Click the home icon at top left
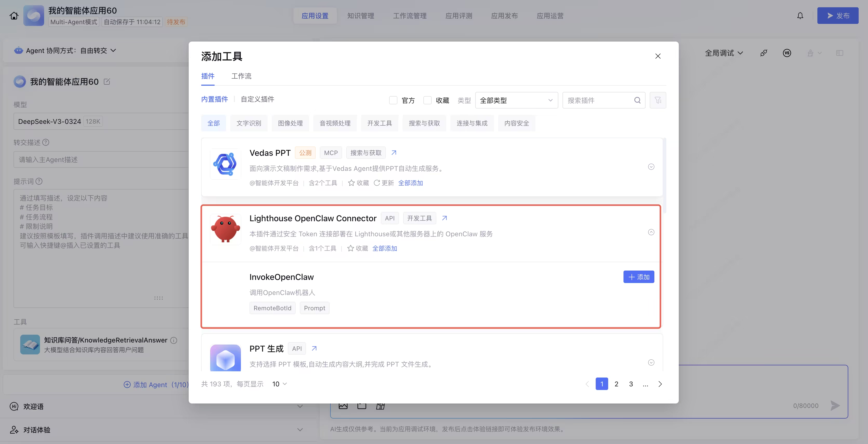Viewport: 868px width, 444px height. (x=14, y=16)
